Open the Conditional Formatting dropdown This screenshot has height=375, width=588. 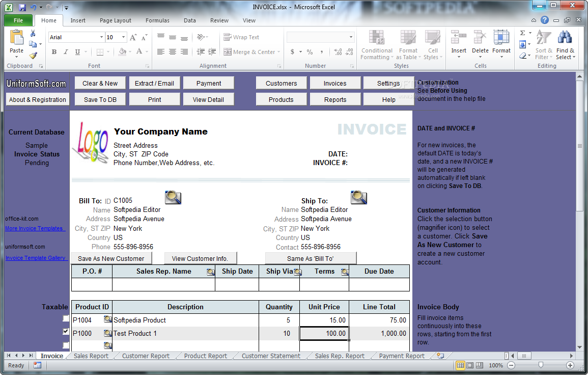377,45
